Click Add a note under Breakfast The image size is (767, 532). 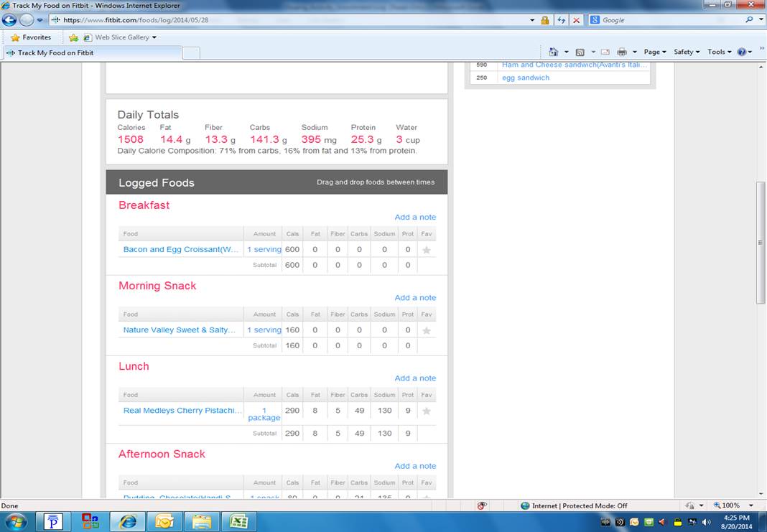coord(415,217)
